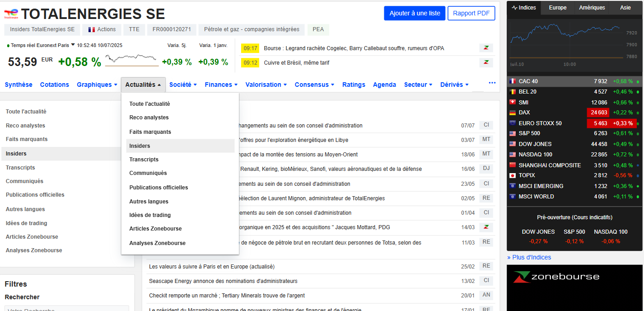The image size is (644, 311).
Task: Click the German flag icon beside DAX
Action: coord(512,112)
